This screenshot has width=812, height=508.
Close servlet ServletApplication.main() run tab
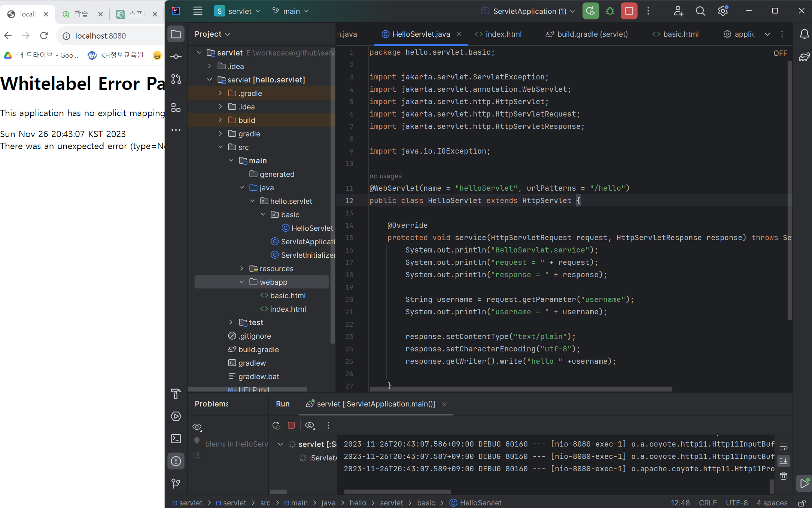coord(444,404)
